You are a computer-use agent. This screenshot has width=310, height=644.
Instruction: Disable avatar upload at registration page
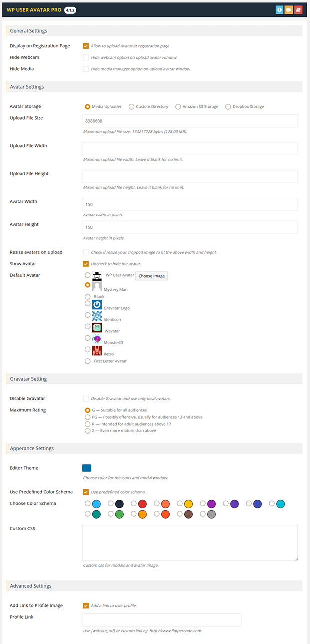(x=85, y=45)
